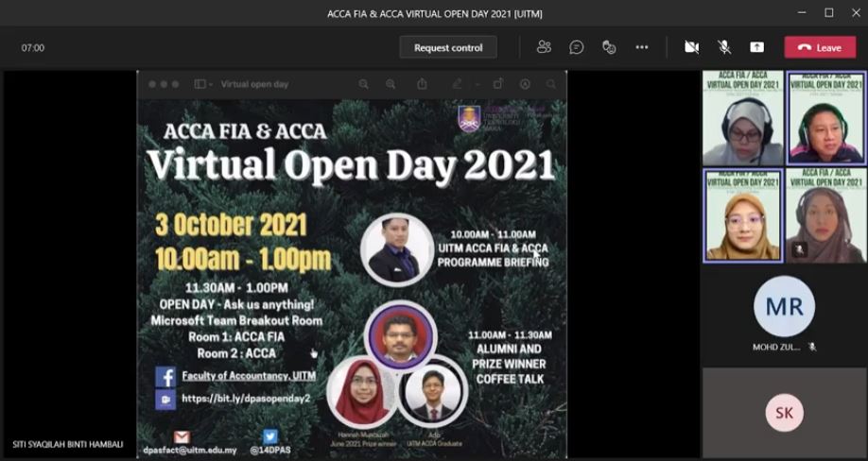
Task: Open the participants panel icon
Action: (x=544, y=47)
